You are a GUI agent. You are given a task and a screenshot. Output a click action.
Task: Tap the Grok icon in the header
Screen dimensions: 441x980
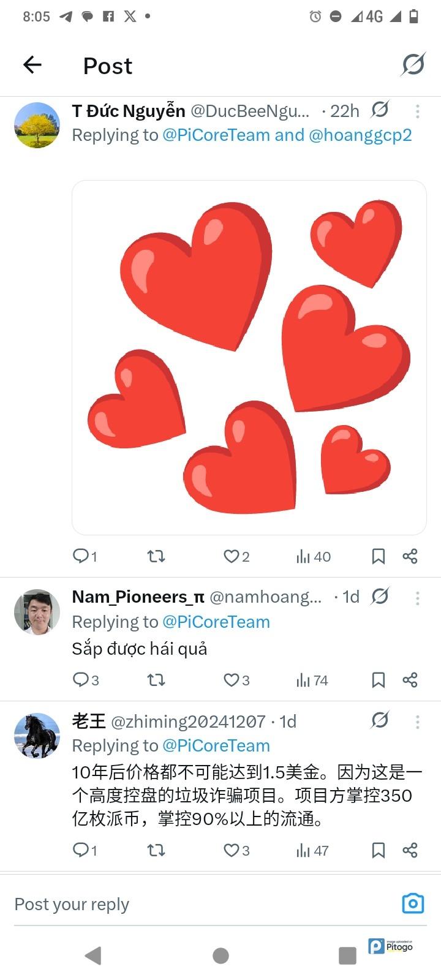click(x=413, y=64)
